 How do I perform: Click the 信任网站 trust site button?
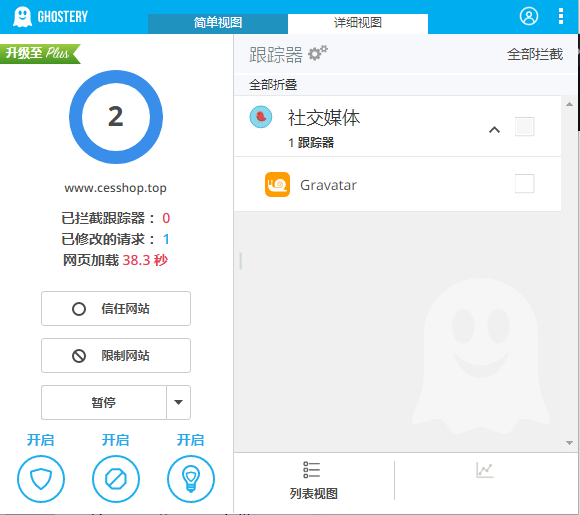[x=116, y=309]
